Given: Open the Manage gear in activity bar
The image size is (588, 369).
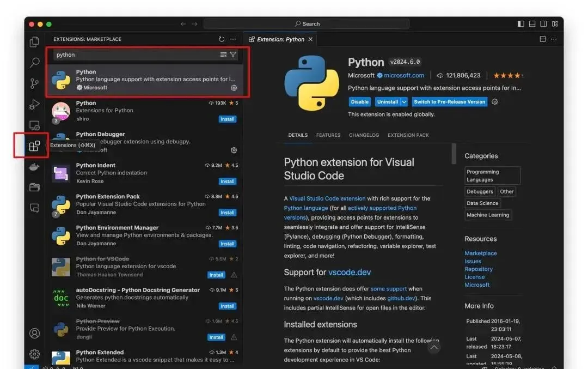Looking at the screenshot, I should click(x=34, y=354).
